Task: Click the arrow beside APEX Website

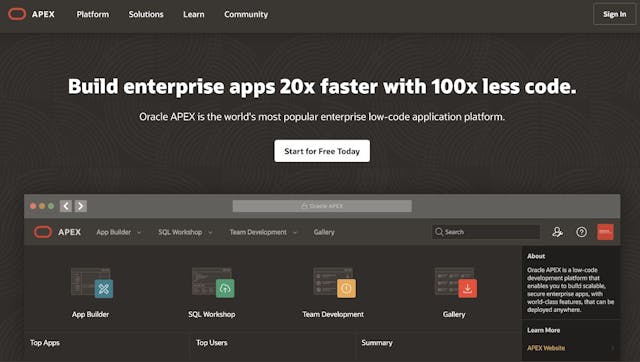Action: click(x=612, y=348)
